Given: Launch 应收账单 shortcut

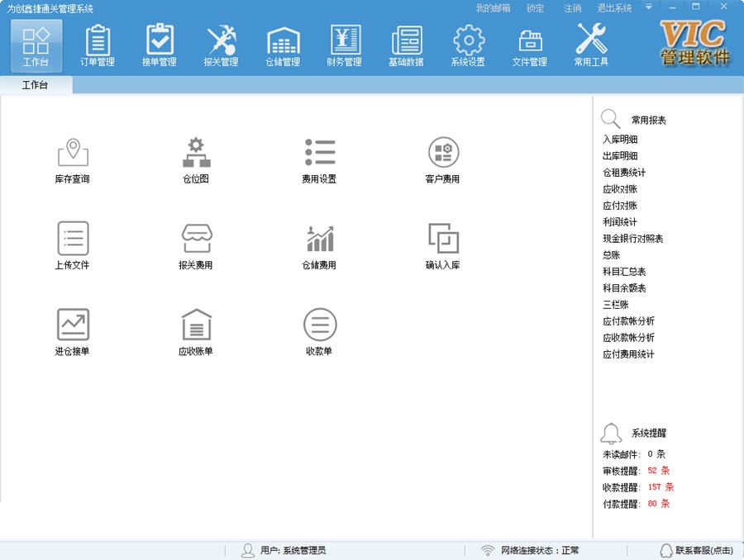Looking at the screenshot, I should point(196,332).
